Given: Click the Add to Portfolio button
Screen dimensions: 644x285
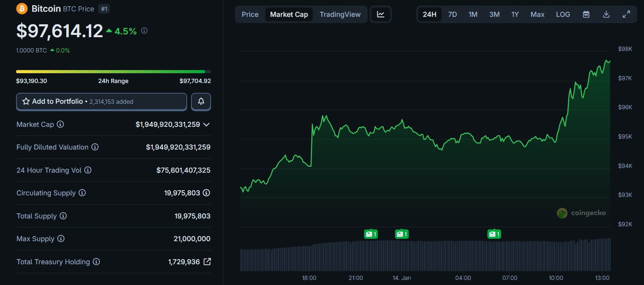Looking at the screenshot, I should [101, 101].
